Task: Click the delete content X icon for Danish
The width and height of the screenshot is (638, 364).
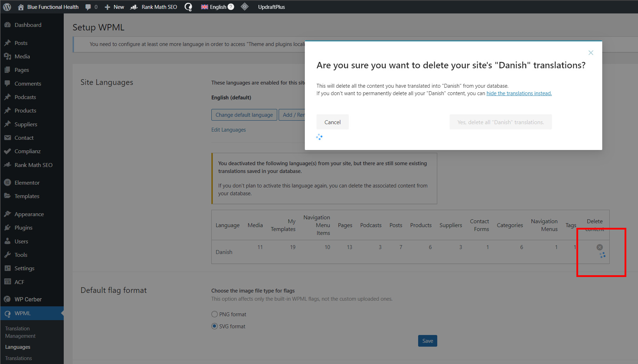Action: [599, 247]
